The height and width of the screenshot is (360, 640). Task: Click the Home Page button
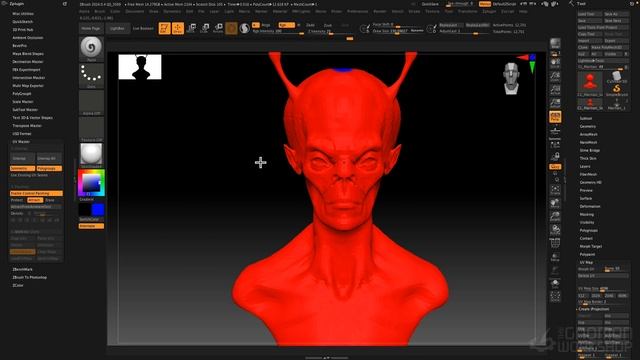pyautogui.click(x=91, y=29)
